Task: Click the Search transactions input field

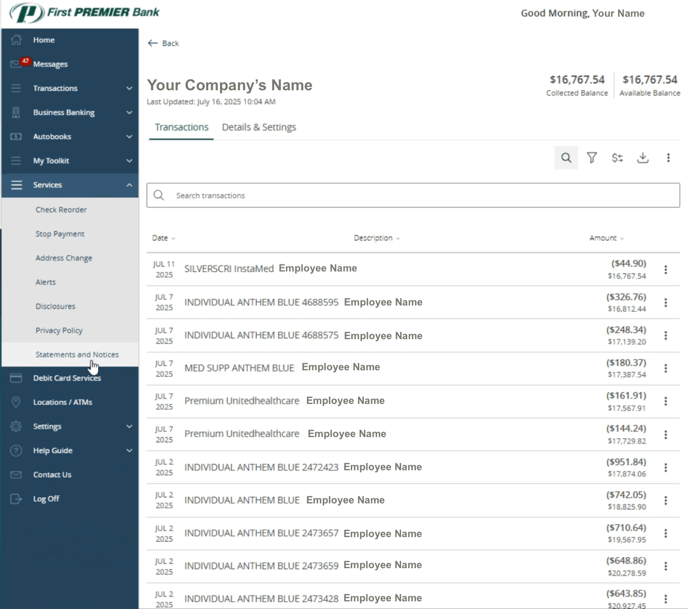Action: pos(413,195)
